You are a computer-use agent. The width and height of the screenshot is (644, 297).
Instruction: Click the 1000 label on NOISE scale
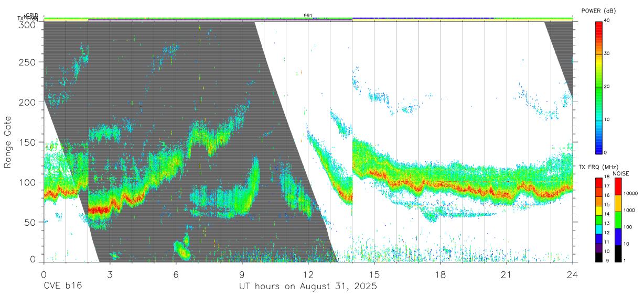coord(629,210)
